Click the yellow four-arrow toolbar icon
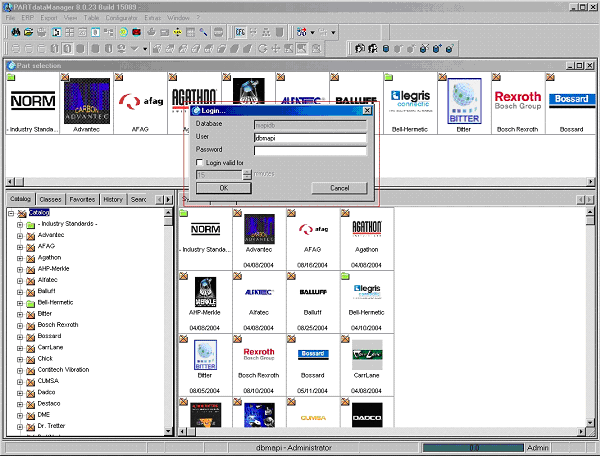 point(177,32)
